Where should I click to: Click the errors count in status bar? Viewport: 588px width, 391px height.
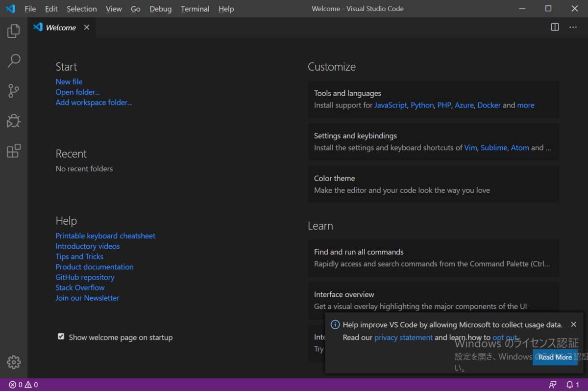coord(16,385)
